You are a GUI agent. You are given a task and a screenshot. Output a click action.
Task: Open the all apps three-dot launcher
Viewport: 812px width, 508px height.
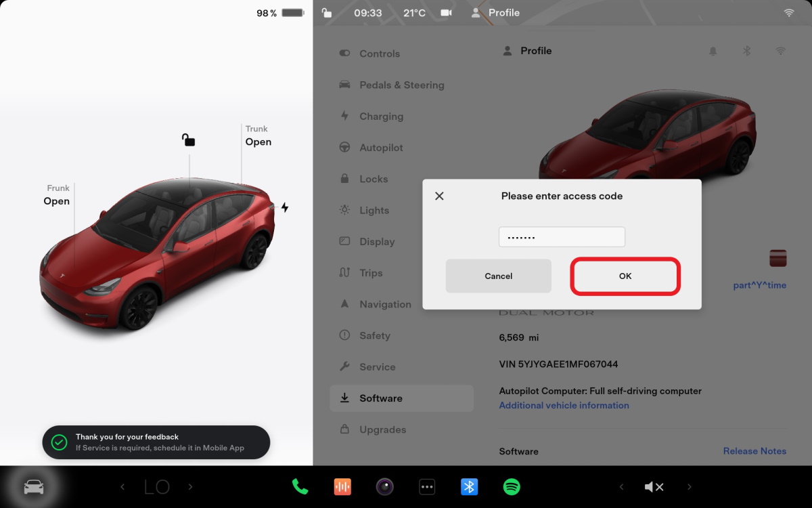point(427,486)
